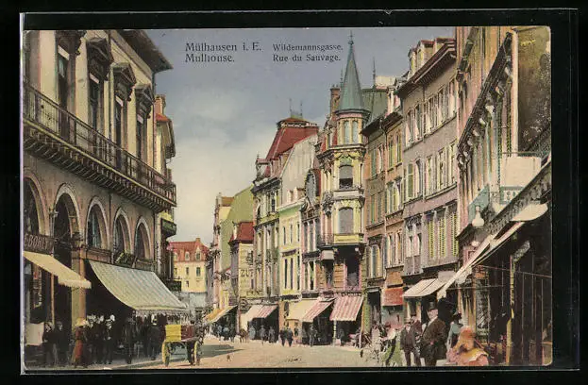Click the 'Mülhausen i. E.' caption text
Image resolution: width=588 pixels, height=385 pixels.
tap(223, 45)
